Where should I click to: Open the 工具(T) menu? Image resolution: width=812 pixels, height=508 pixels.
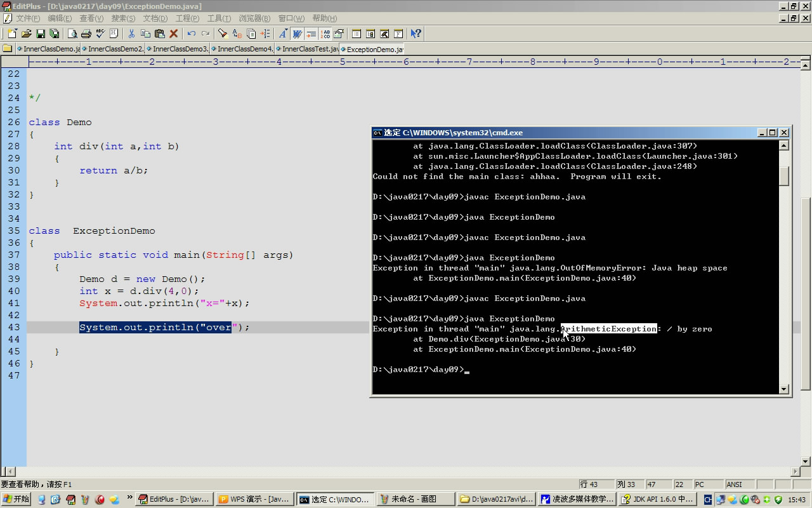click(219, 18)
